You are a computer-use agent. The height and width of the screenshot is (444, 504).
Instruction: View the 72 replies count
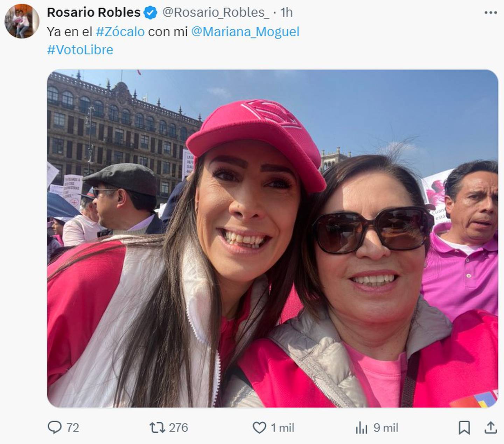(x=72, y=428)
